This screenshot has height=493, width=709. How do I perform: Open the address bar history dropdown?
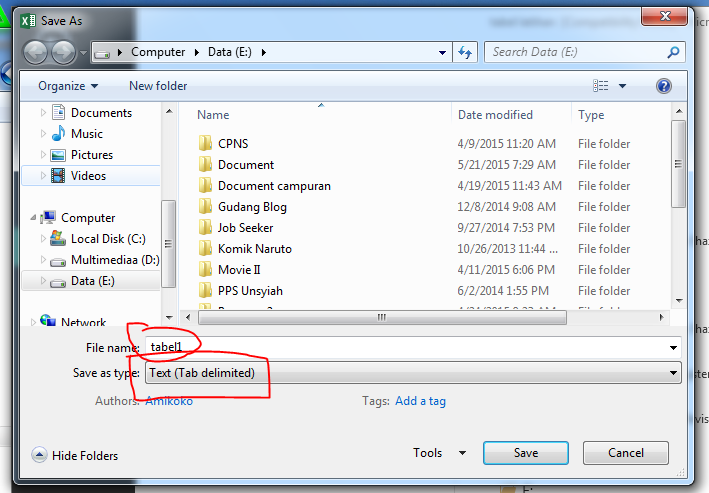tap(442, 52)
